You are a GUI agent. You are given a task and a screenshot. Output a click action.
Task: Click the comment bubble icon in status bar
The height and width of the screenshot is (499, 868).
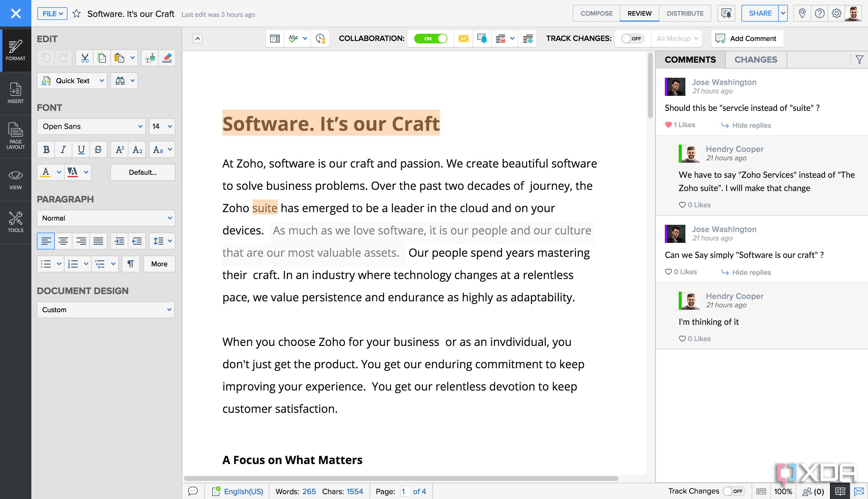(x=193, y=491)
